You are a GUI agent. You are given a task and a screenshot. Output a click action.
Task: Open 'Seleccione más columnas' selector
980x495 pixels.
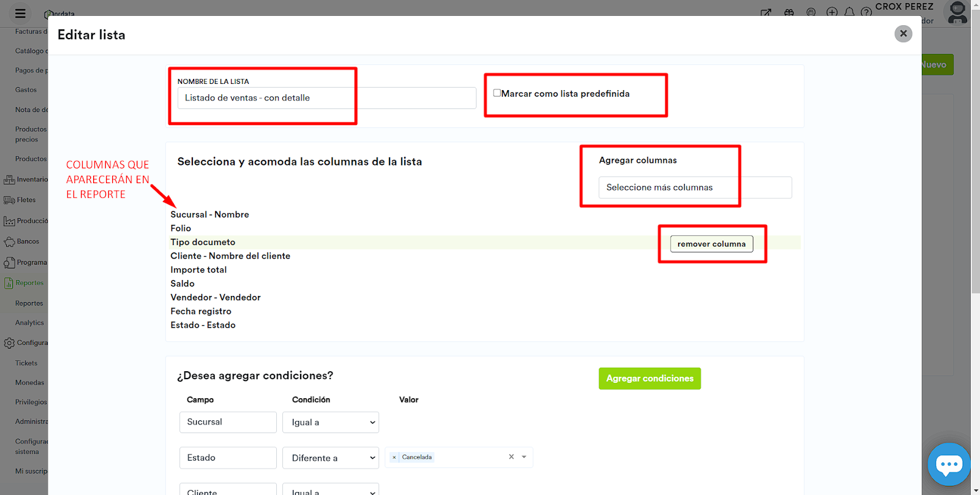click(695, 187)
